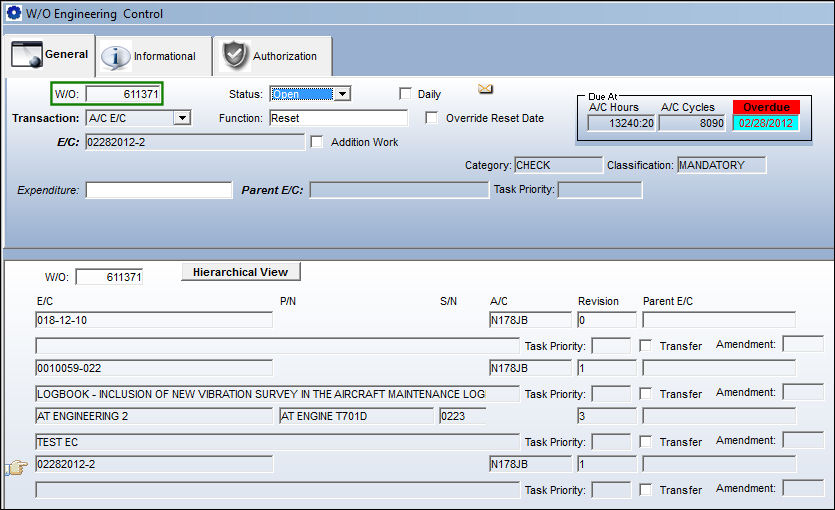This screenshot has width=835, height=510.
Task: Click Task Priority field under 018-12-10 row
Action: click(x=611, y=346)
